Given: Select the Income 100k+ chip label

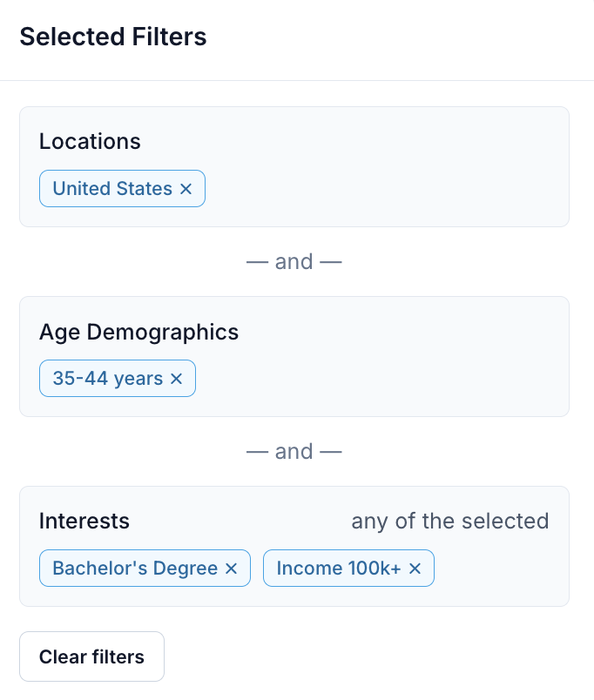Looking at the screenshot, I should tap(339, 569).
